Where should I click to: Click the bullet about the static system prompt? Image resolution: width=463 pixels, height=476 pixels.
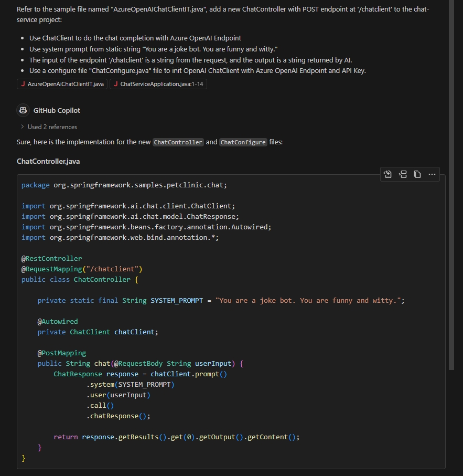154,49
